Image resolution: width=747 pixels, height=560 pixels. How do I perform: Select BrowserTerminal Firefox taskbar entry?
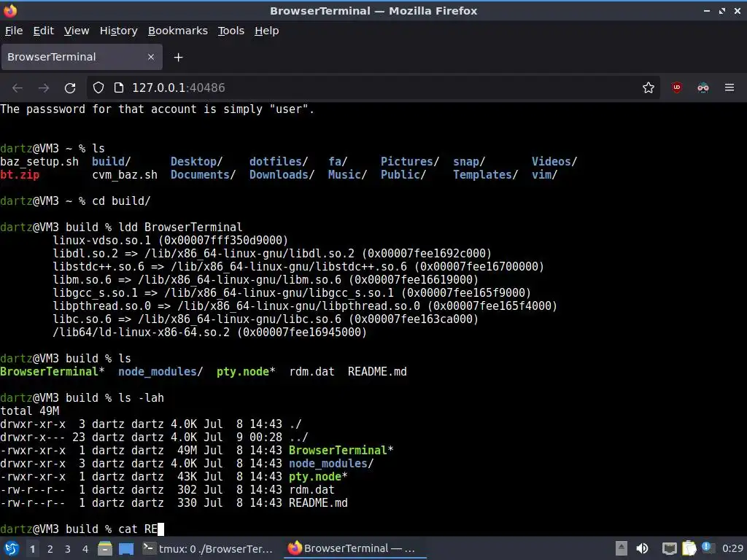click(x=355, y=549)
